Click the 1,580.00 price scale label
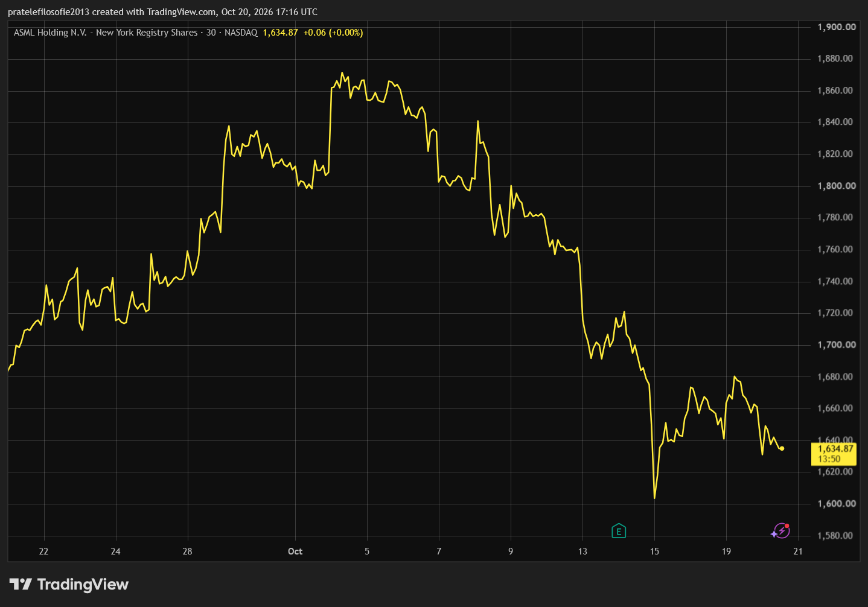 (835, 535)
